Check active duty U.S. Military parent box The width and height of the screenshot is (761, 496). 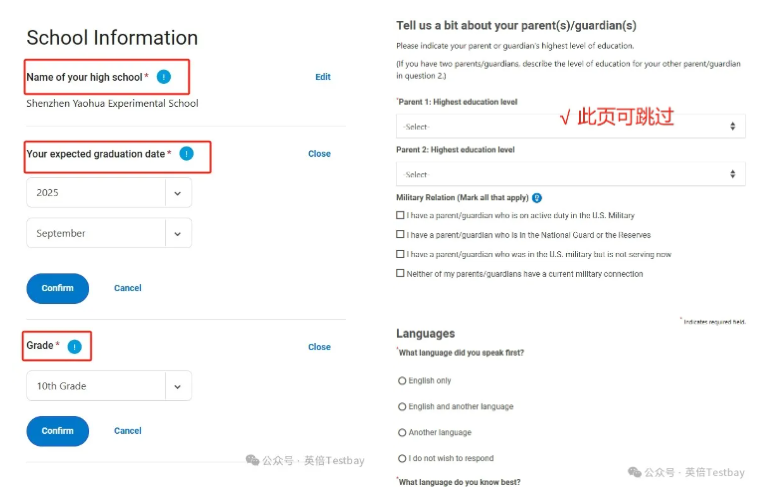pos(401,215)
